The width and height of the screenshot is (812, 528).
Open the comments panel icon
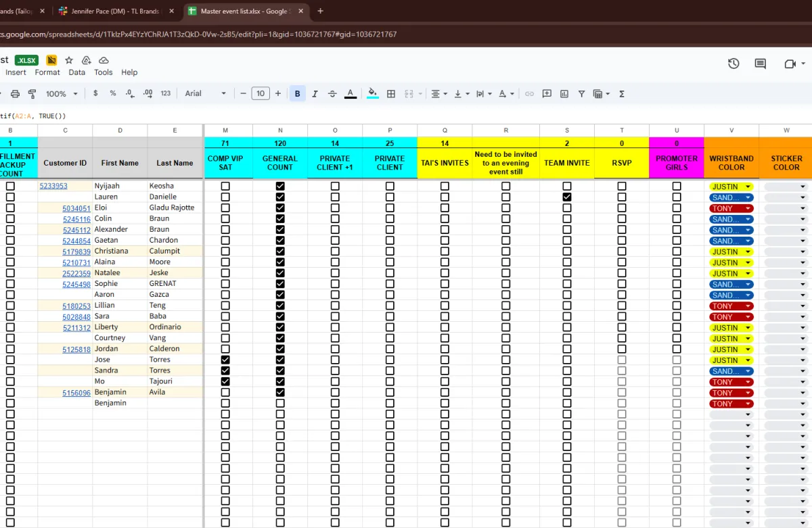pyautogui.click(x=761, y=64)
